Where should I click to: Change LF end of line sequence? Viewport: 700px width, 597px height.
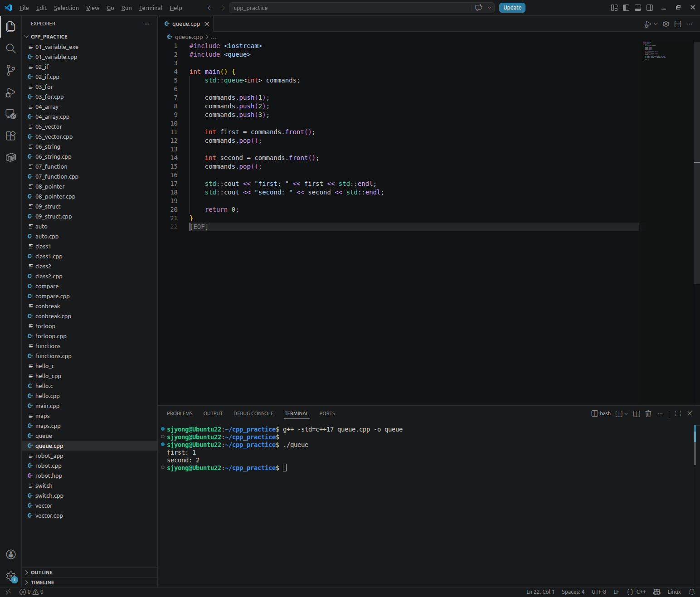coord(616,592)
